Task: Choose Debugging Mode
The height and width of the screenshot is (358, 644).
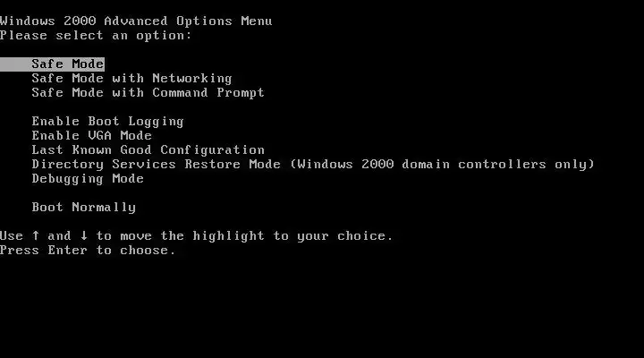Action: [88, 179]
